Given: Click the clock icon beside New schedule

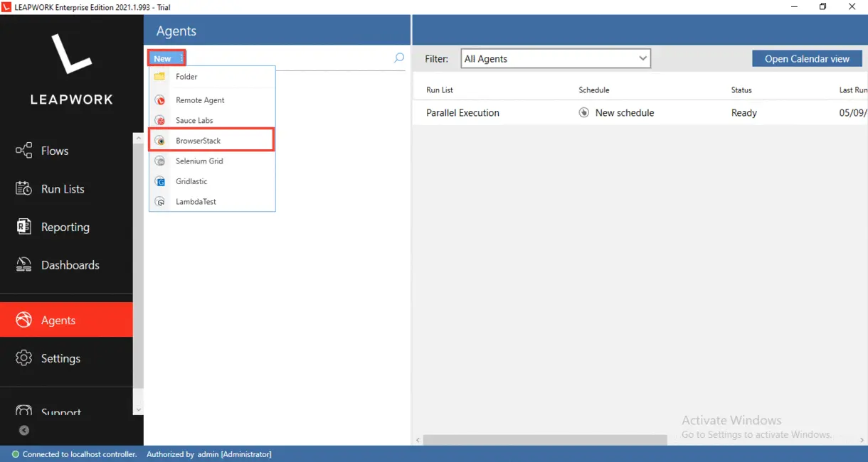Looking at the screenshot, I should tap(584, 113).
